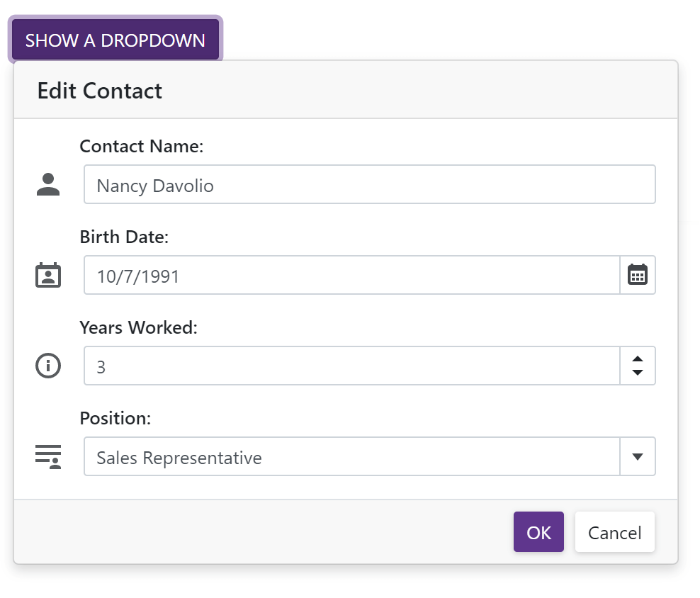Confirm changes with the OK button
The width and height of the screenshot is (700, 598).
(x=538, y=531)
